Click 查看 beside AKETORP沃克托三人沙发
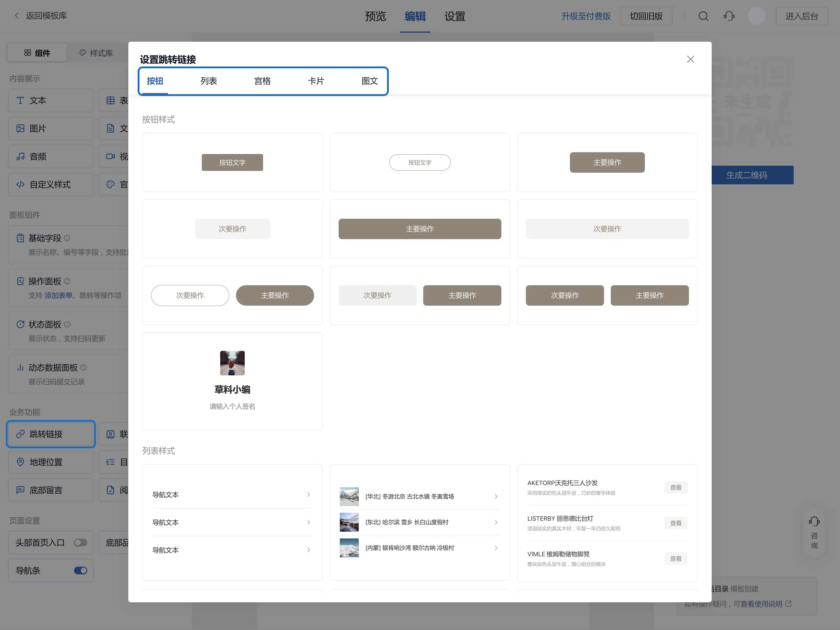The image size is (840, 630). pos(675,487)
